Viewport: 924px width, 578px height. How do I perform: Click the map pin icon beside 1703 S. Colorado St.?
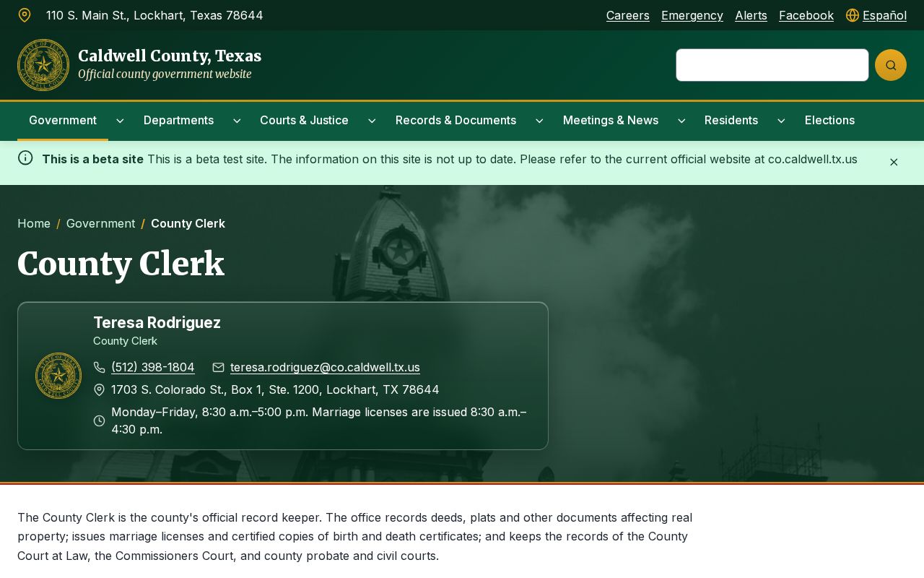coord(100,390)
